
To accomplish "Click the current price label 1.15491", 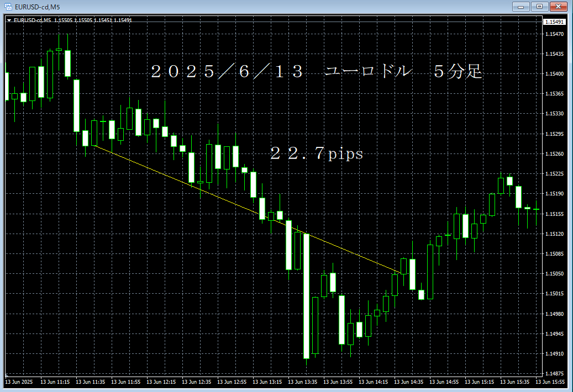I will (554, 22).
